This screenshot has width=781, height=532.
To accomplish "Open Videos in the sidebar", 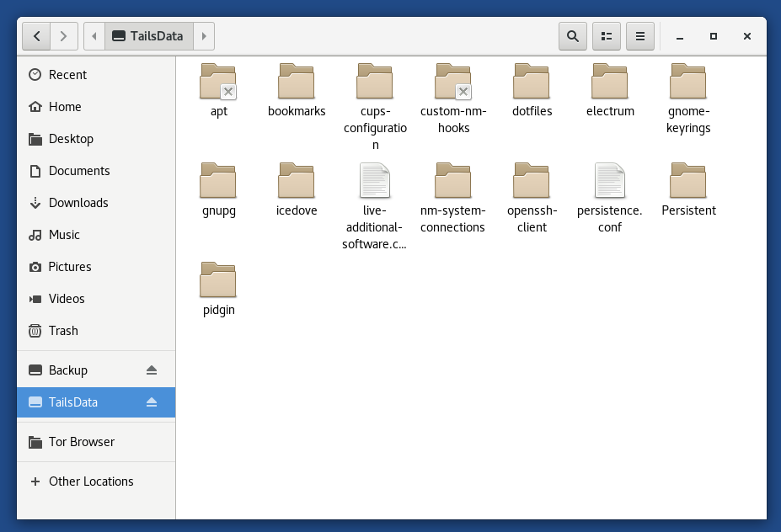I will coord(96,299).
